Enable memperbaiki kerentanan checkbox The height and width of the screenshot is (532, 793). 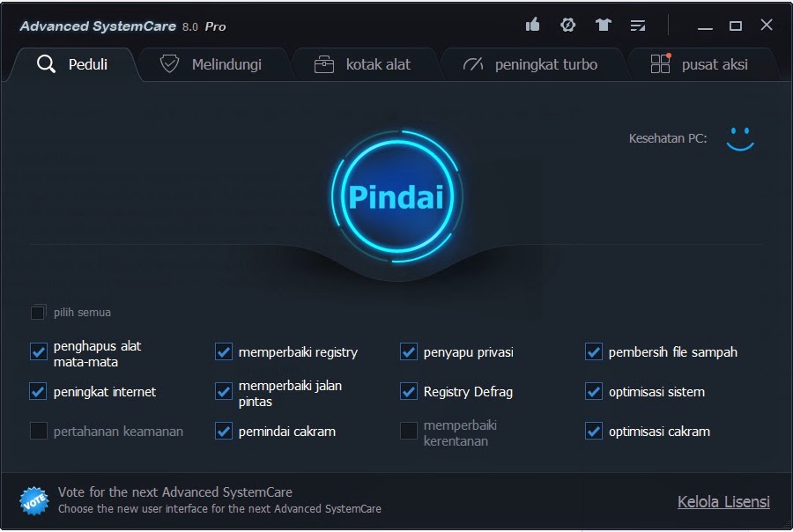(409, 431)
